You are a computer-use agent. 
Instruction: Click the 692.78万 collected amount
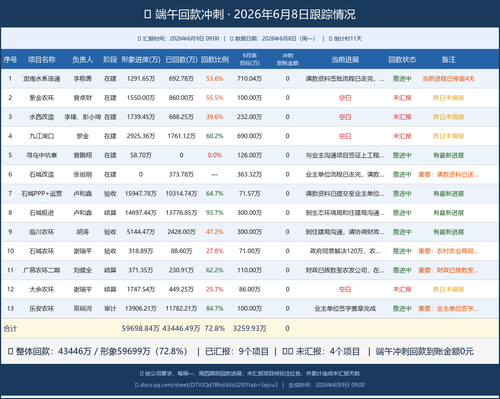(x=181, y=79)
